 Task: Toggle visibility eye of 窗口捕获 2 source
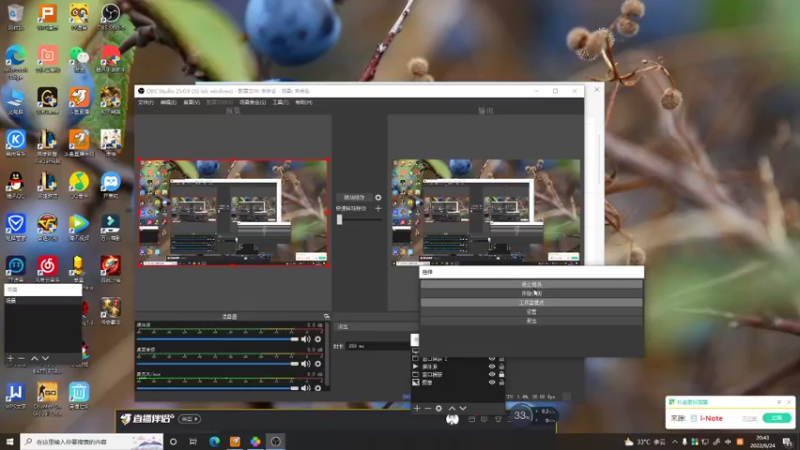[x=492, y=359]
